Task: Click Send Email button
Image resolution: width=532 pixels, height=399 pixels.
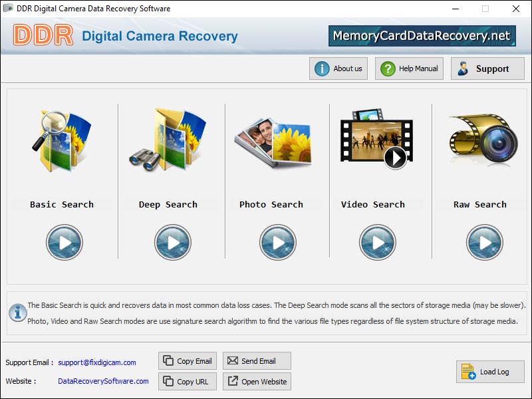Action: click(257, 361)
